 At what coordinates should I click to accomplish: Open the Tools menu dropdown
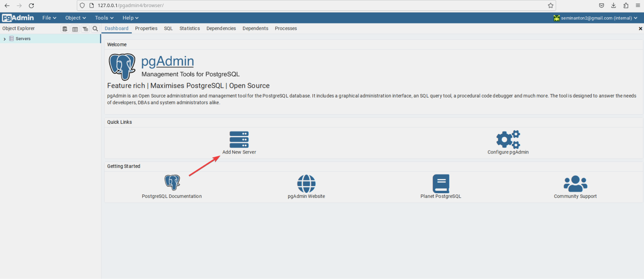pyautogui.click(x=104, y=18)
